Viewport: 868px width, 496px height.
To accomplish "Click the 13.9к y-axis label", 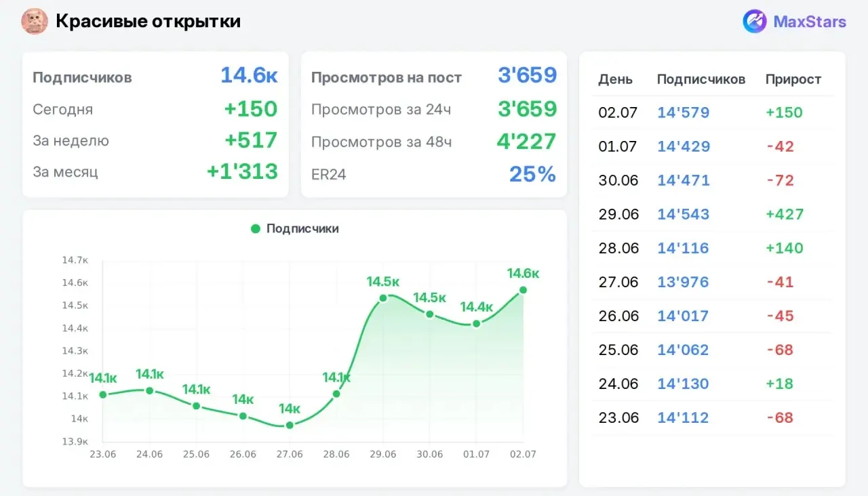I will pyautogui.click(x=75, y=442).
